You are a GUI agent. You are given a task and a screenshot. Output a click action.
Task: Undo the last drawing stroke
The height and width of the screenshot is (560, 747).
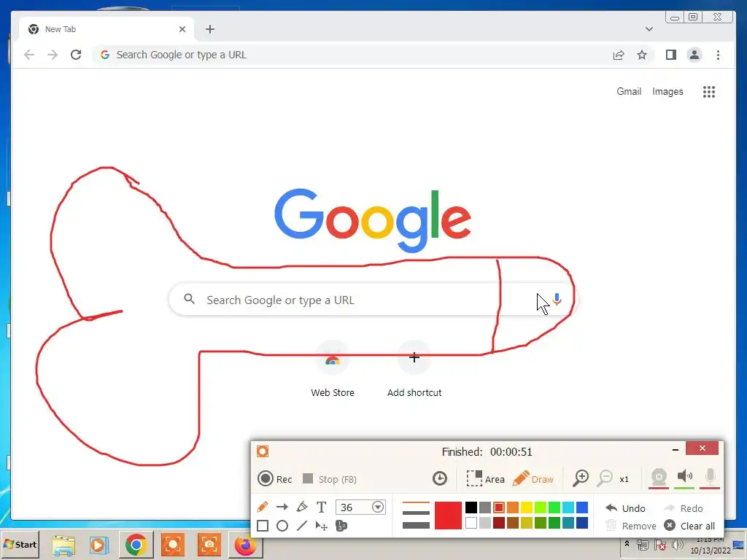pos(625,508)
